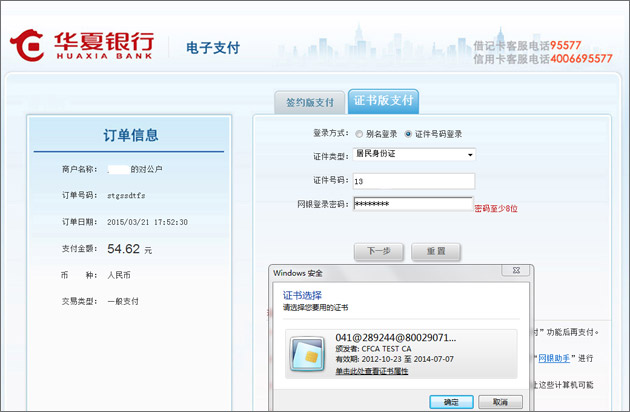
Task: Click the 网银登录密码 password field
Action: click(x=413, y=203)
